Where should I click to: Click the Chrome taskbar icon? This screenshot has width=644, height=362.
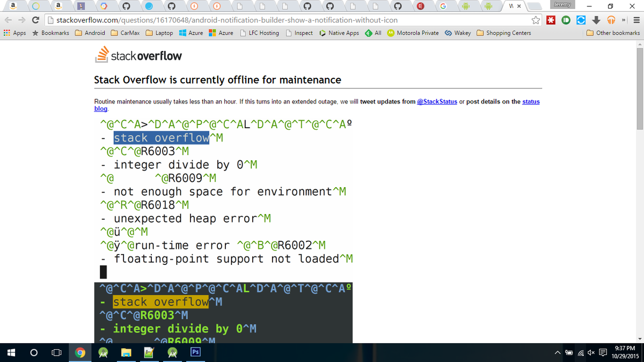tap(80, 352)
